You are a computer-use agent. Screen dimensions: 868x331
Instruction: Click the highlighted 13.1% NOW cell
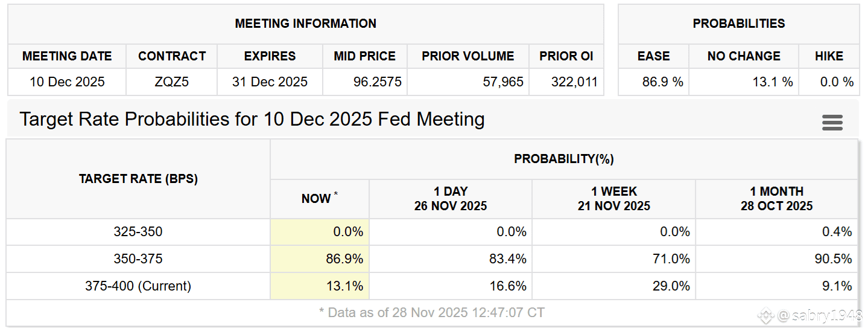320,286
